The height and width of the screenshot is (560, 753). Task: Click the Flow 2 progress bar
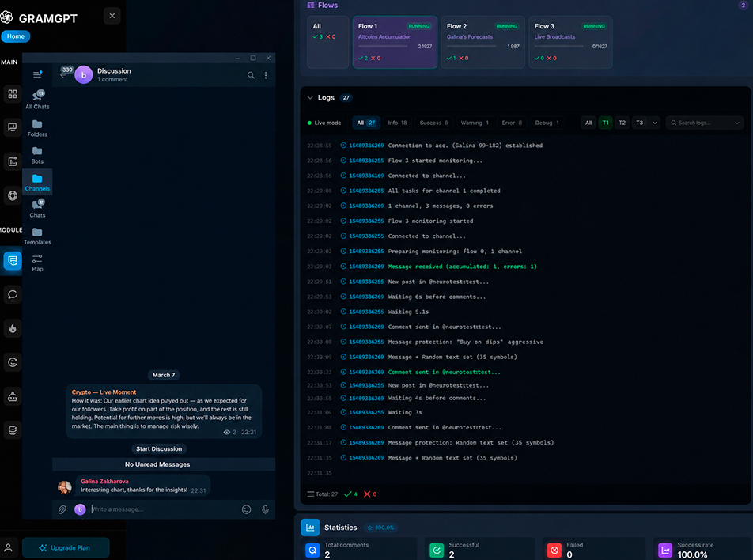(x=471, y=47)
